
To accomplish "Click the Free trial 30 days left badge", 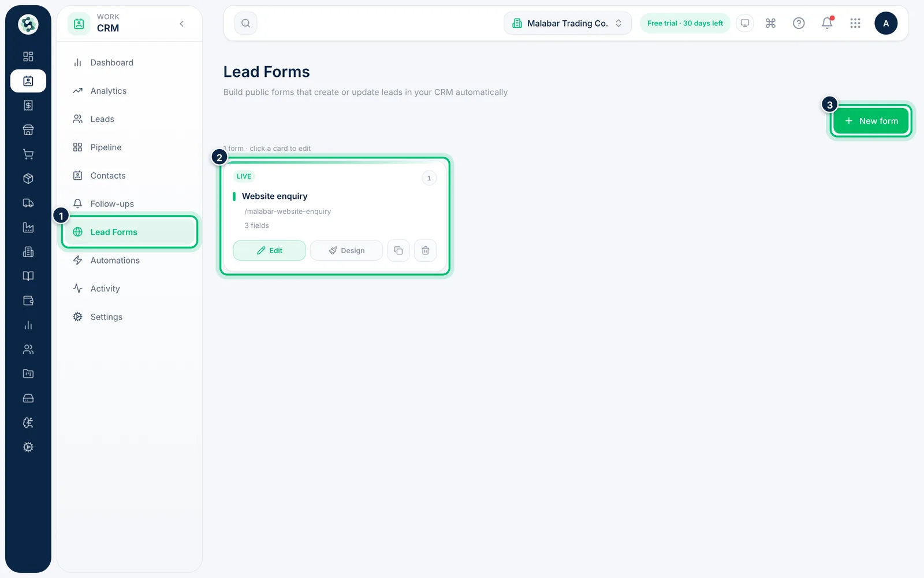I will 685,23.
